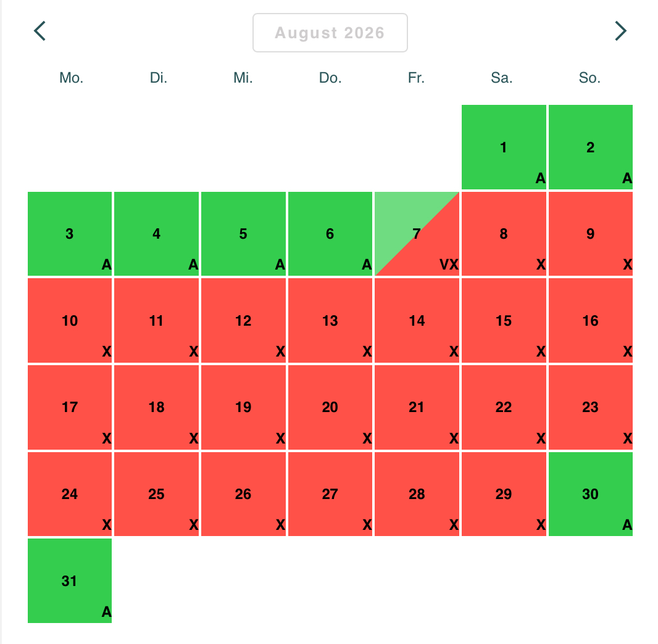Viewport: 658px width, 644px height.
Task: Choose August 6 as the date
Action: (x=330, y=234)
